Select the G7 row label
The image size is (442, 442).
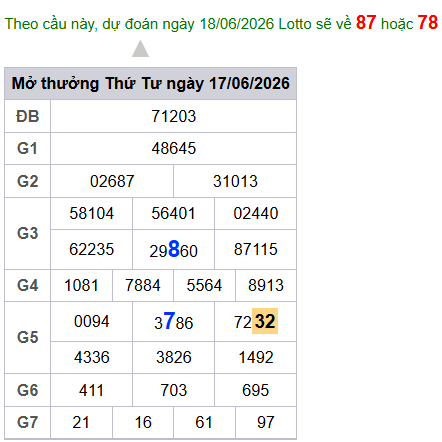tap(27, 422)
